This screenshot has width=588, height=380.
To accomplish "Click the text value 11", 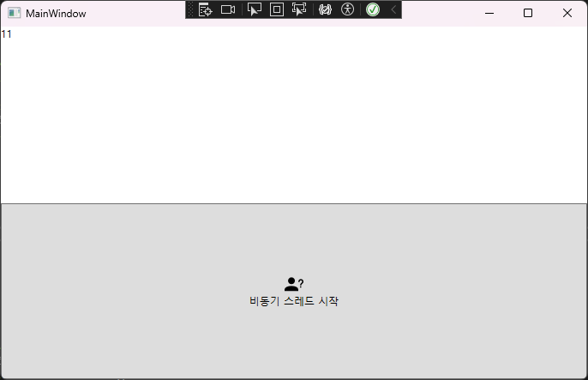I will coord(6,34).
